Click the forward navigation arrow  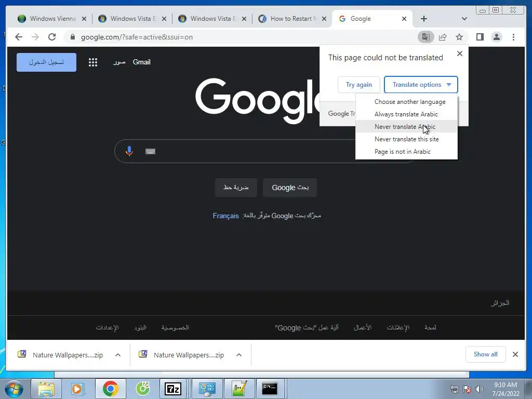point(35,37)
